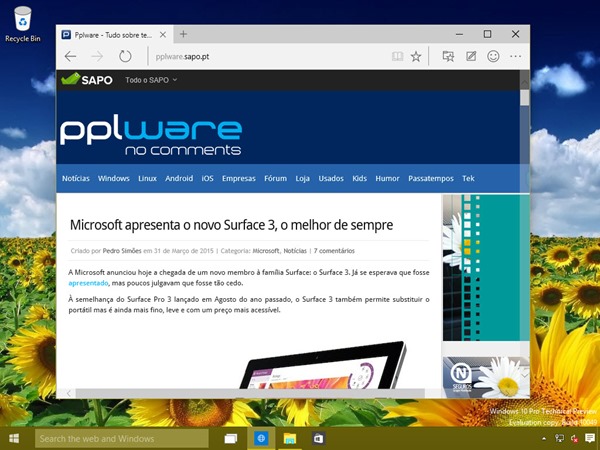Go to the Humor section
This screenshot has width=600, height=450.
[x=387, y=178]
